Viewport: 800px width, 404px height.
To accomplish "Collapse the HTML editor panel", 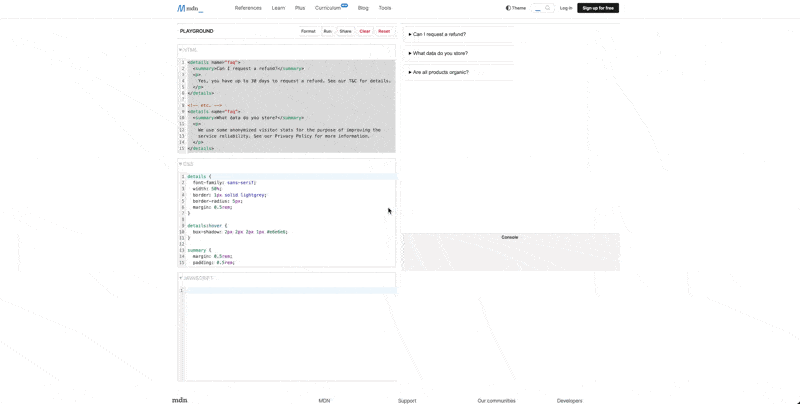I will (188, 49).
